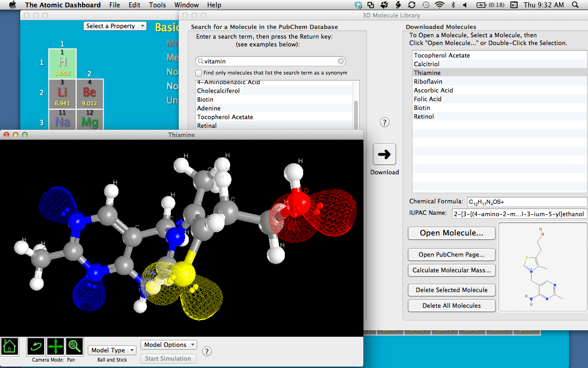Select Biotin in Downloaded Molecules
The height and width of the screenshot is (368, 588).
tap(500, 108)
